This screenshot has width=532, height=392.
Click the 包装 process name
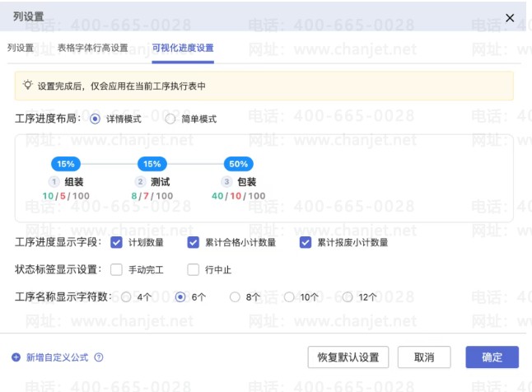coord(247,182)
